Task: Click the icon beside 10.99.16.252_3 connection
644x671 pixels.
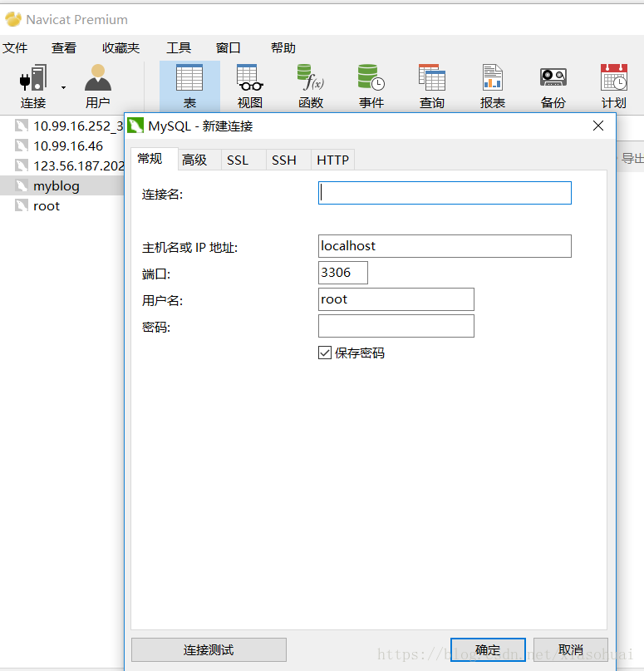Action: coord(22,126)
